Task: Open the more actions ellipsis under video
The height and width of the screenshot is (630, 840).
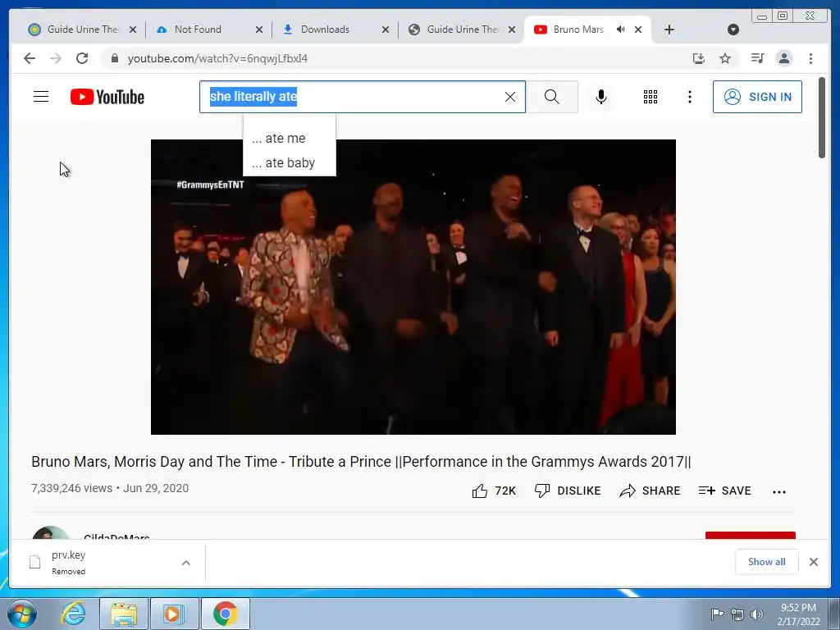Action: [779, 492]
